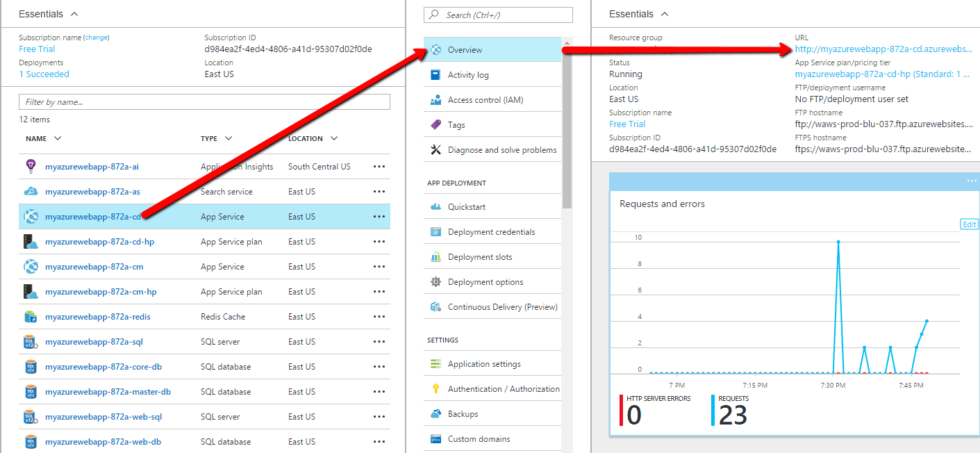Click the App Service plan icon for myazurewebapp-872a-cd-hp
Viewport: 980px width, 453px height.
31,241
